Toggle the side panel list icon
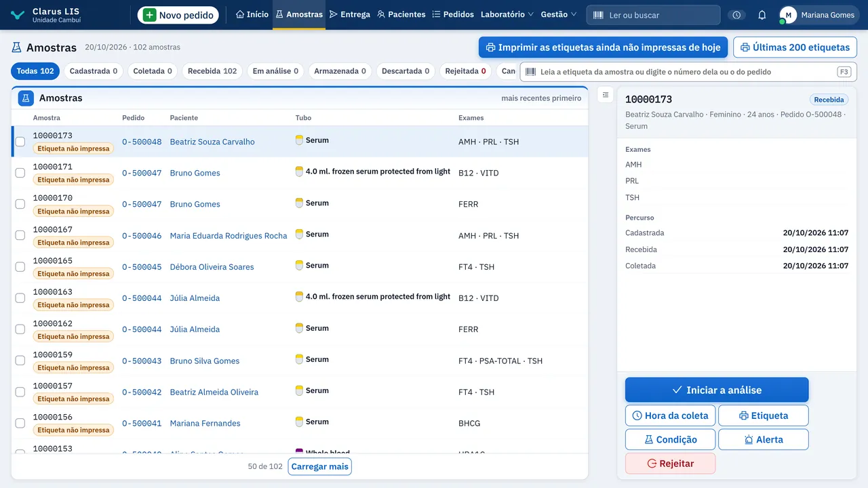Viewport: 868px width, 488px height. tap(606, 96)
